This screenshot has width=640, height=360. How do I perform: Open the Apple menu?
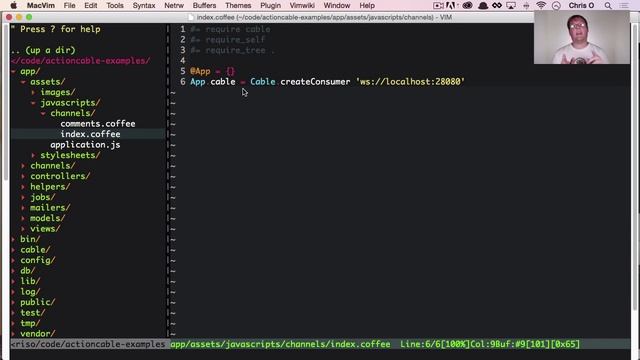pos(13,5)
